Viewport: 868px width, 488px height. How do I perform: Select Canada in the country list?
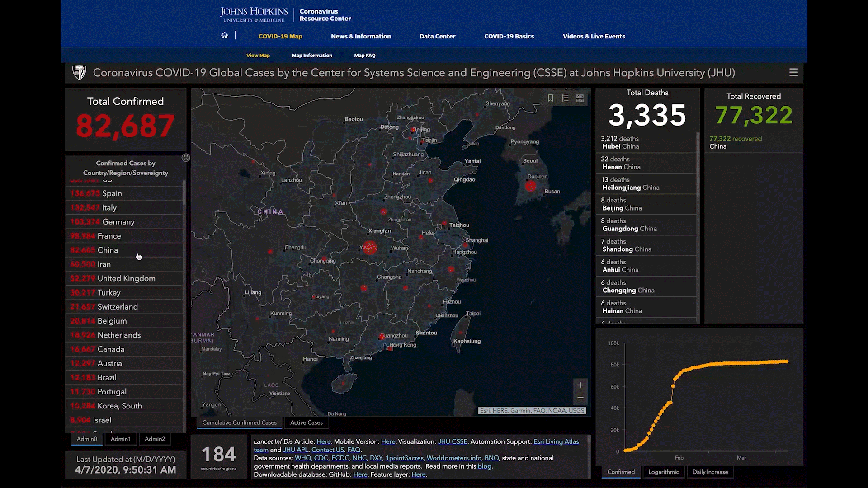pyautogui.click(x=124, y=349)
